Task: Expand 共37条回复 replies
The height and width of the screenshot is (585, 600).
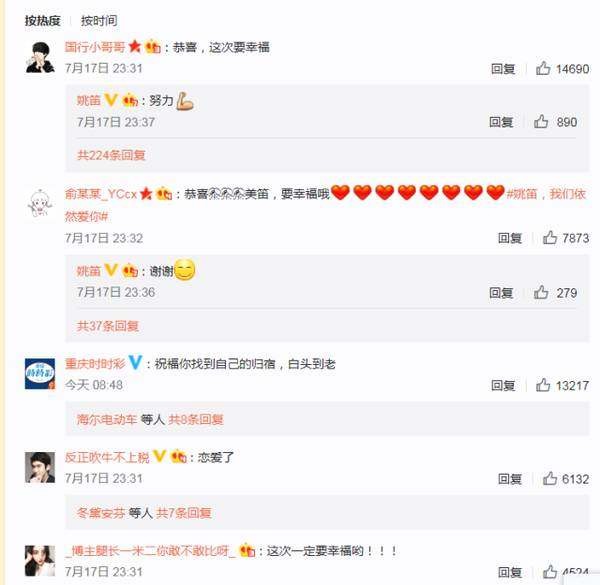Action: click(108, 326)
